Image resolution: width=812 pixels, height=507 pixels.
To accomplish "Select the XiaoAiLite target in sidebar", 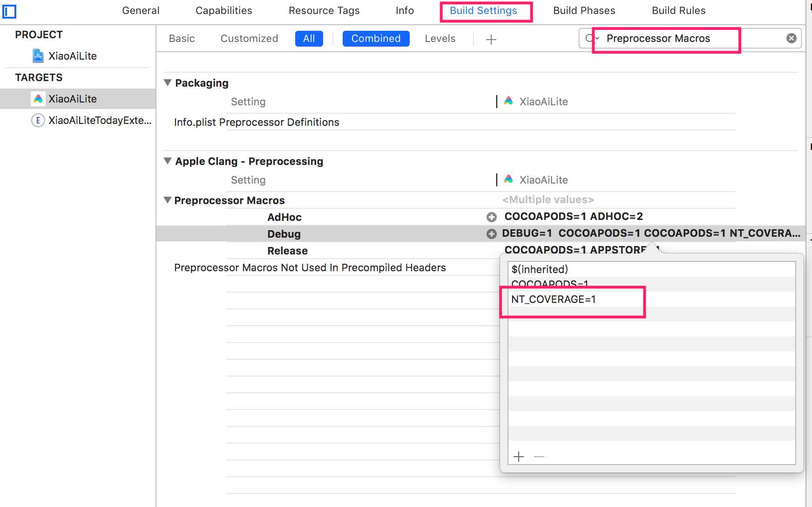I will 78,99.
